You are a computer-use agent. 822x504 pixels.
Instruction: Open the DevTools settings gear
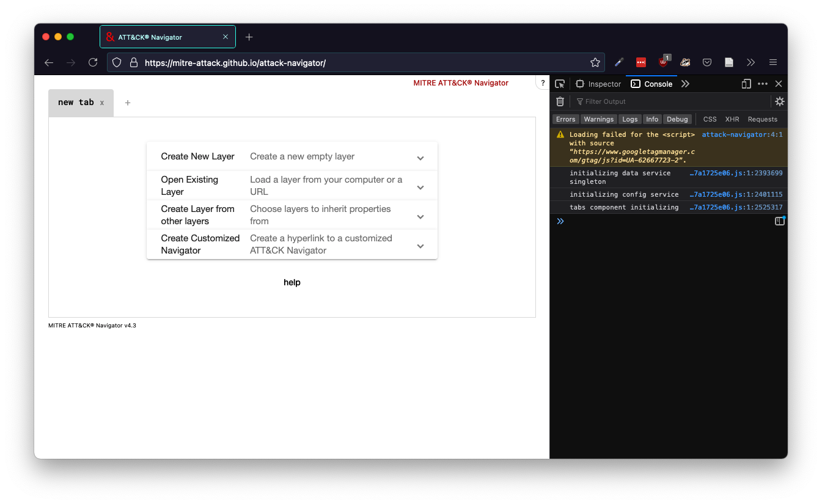tap(780, 101)
